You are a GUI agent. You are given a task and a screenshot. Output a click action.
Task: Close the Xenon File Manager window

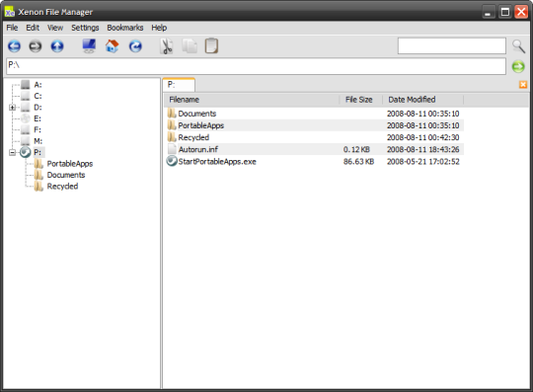521,12
